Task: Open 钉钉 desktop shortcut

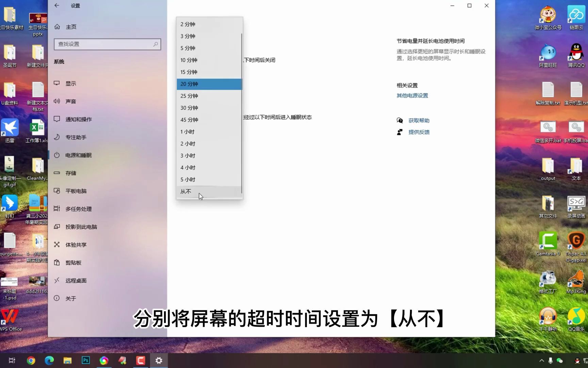Action: (10, 206)
